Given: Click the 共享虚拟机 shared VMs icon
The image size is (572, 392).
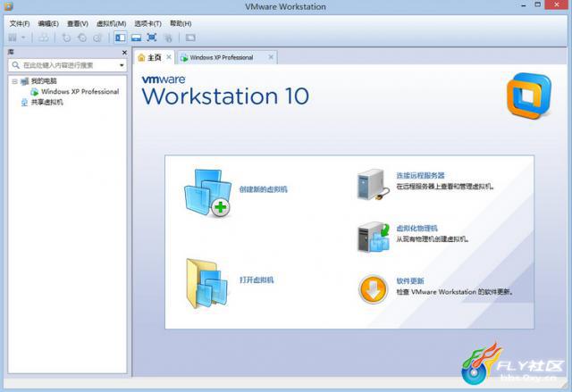Looking at the screenshot, I should [24, 103].
